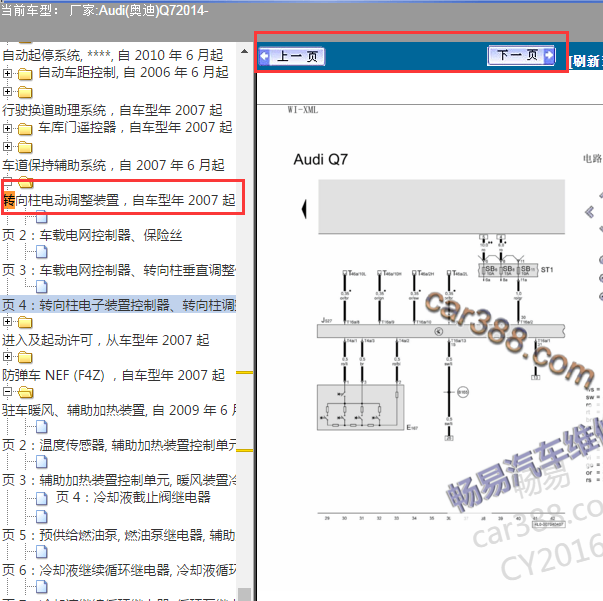
Task: Click document icon beside 页 4 冷却液截止阀继电器
Action: (42, 498)
